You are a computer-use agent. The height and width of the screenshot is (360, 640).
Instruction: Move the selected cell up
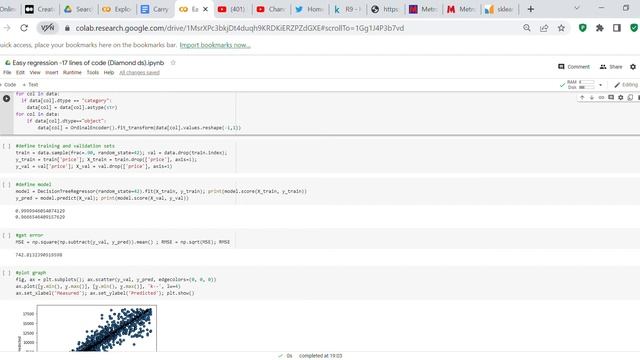(582, 98)
